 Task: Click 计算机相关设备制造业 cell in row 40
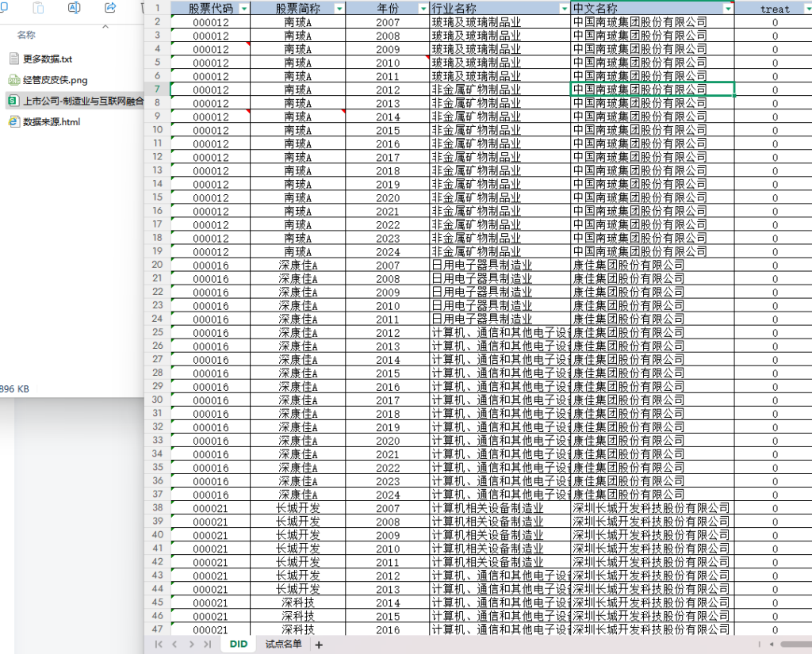(x=500, y=535)
